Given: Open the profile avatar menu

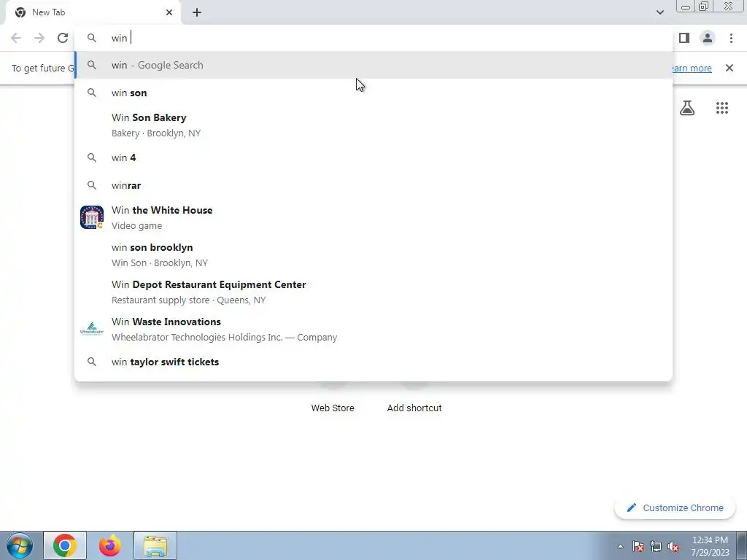Looking at the screenshot, I should point(708,38).
